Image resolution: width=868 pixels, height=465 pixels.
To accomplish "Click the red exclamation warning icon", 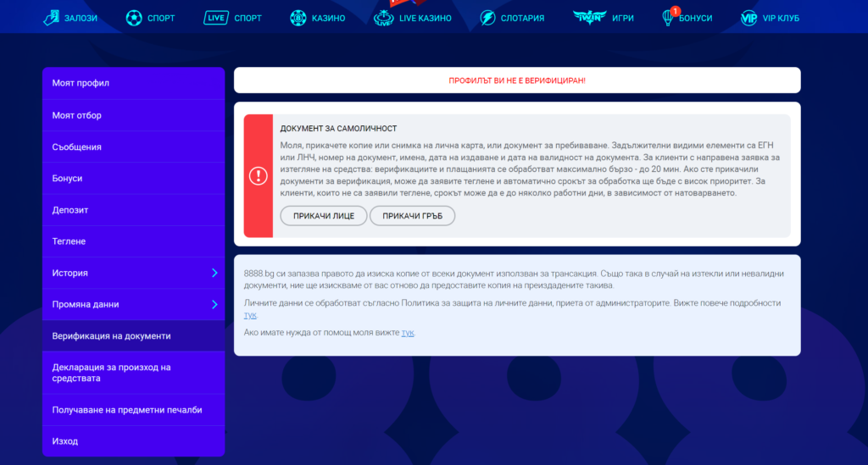I will click(258, 175).
